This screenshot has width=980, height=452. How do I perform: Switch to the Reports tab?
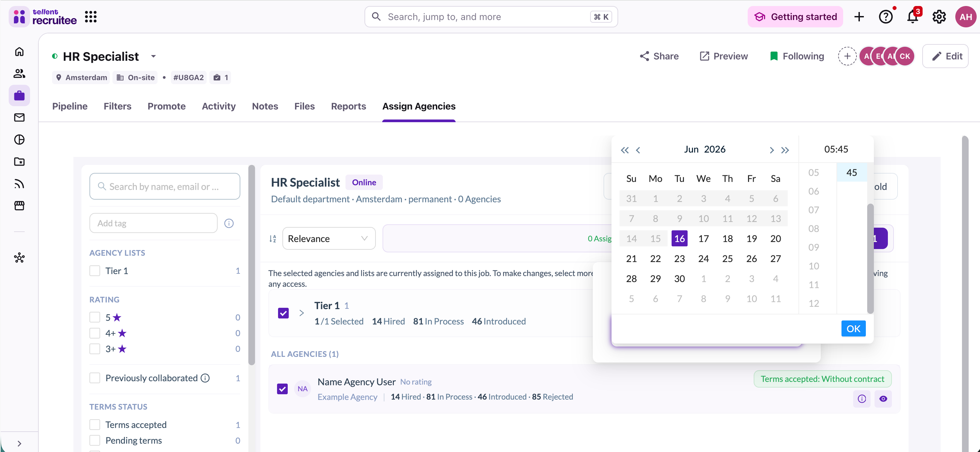(x=348, y=106)
